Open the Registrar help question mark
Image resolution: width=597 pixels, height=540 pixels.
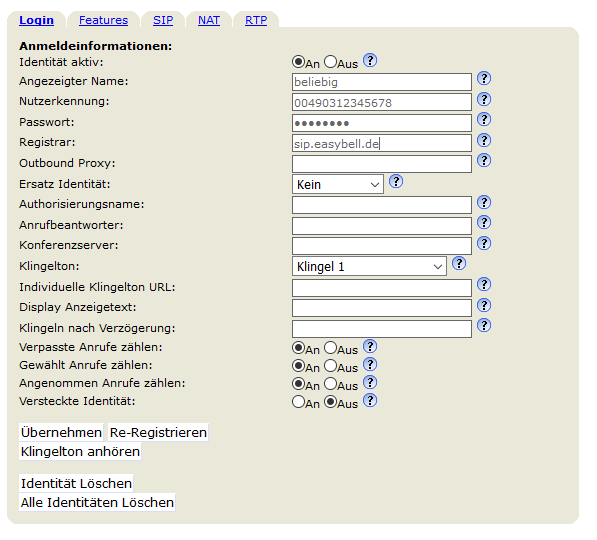(x=484, y=141)
